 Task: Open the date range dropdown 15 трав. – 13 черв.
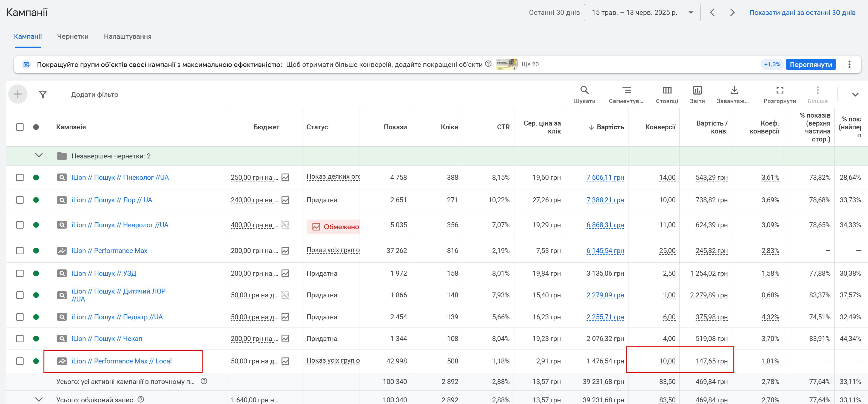pyautogui.click(x=642, y=12)
